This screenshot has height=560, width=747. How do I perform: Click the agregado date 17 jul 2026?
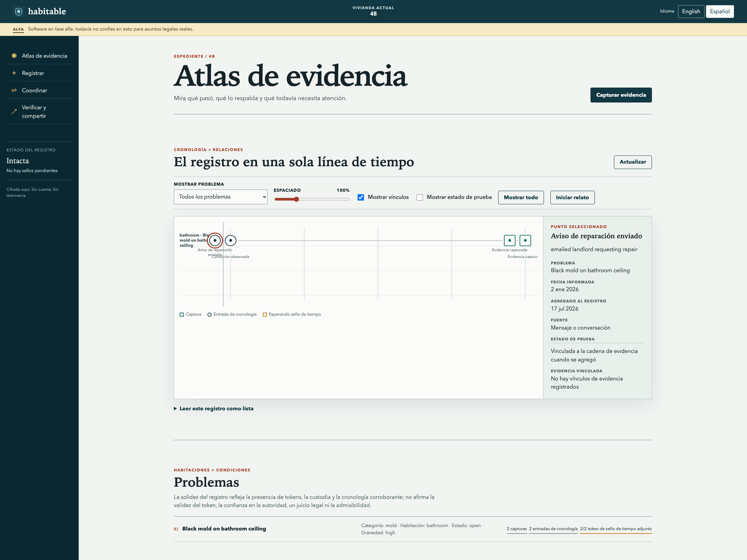pos(564,308)
